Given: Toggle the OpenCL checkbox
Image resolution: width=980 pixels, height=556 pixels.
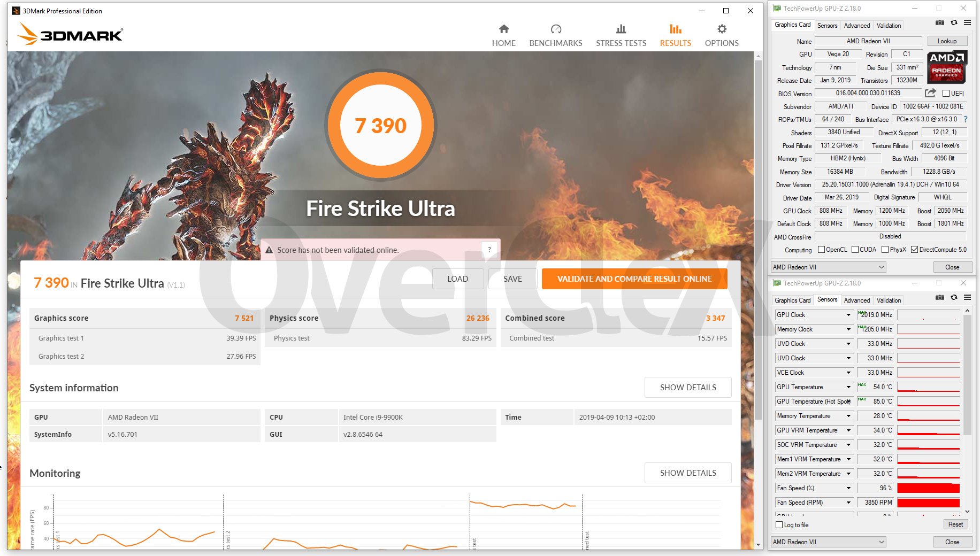Looking at the screenshot, I should (821, 250).
